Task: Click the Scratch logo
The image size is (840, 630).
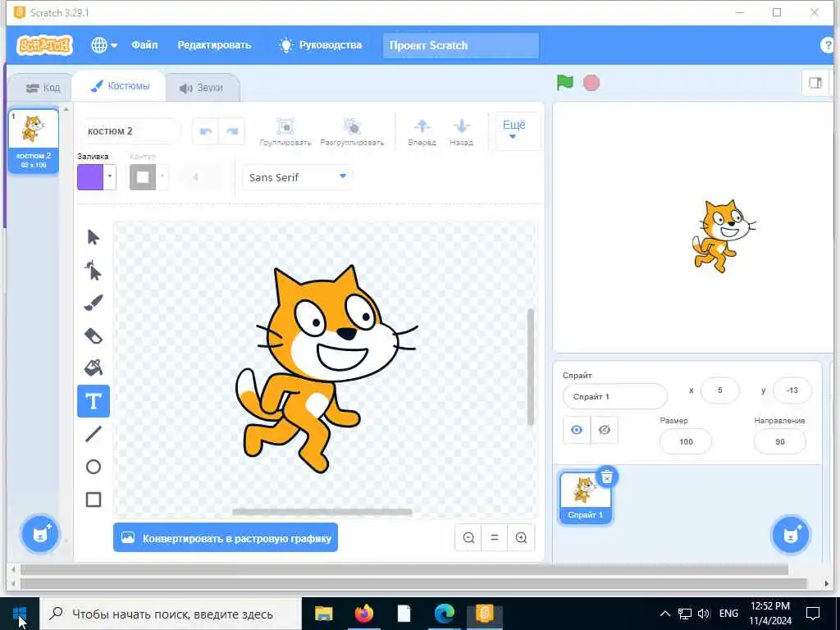Action: [44, 45]
